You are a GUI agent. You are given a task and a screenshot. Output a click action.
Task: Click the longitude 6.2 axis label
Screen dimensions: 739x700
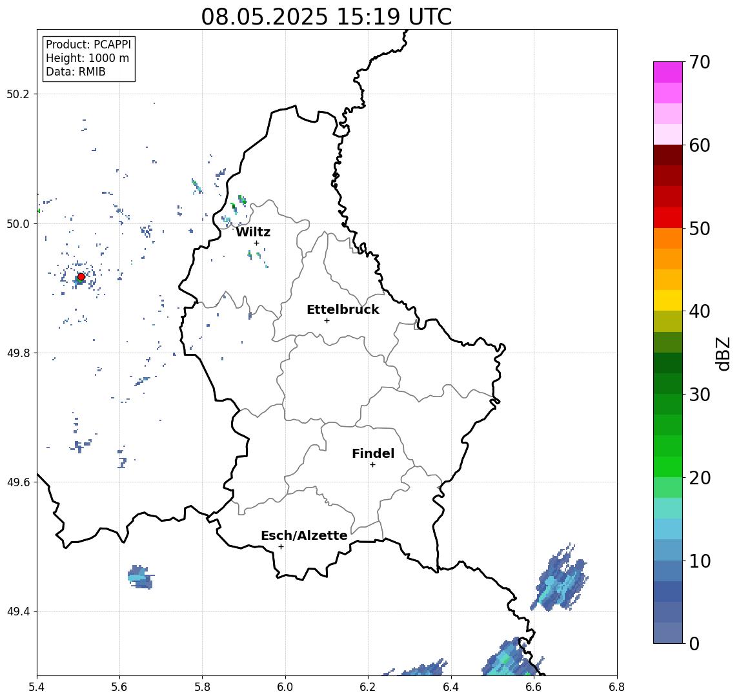coord(368,687)
